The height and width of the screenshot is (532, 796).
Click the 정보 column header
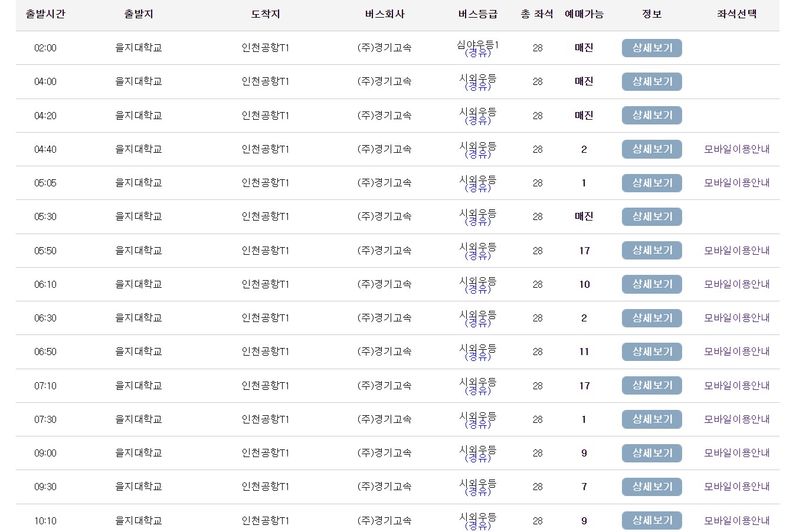click(652, 14)
